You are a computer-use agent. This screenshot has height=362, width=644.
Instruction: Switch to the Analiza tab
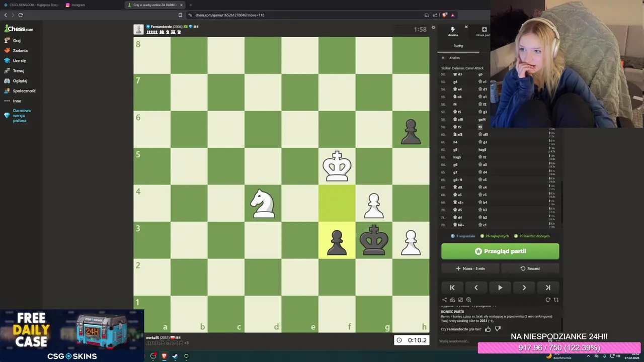[453, 32]
